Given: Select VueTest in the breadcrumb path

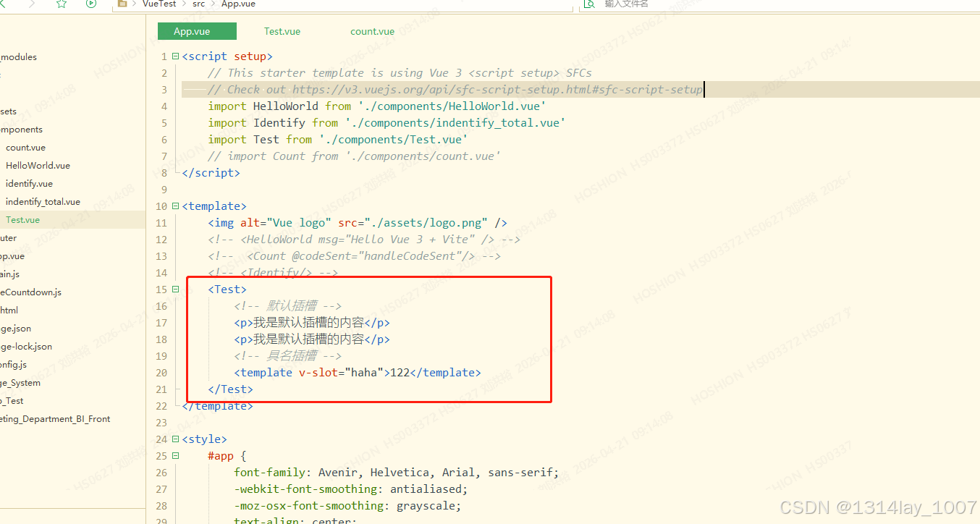Looking at the screenshot, I should (x=159, y=4).
